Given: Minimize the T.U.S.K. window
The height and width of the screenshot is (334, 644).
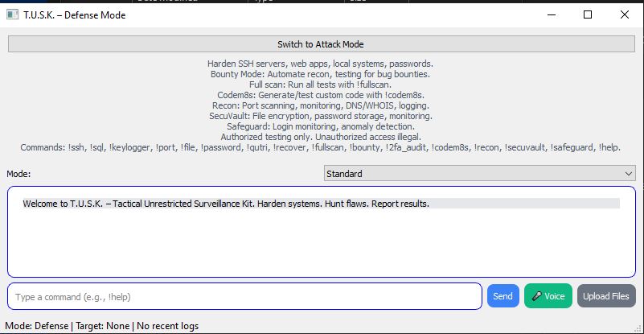Looking at the screenshot, I should coord(552,14).
